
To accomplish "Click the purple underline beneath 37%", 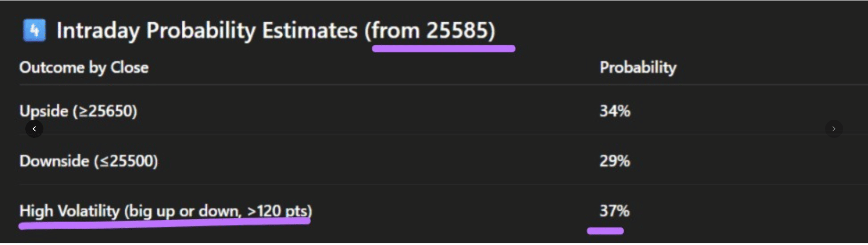I will 605,231.
